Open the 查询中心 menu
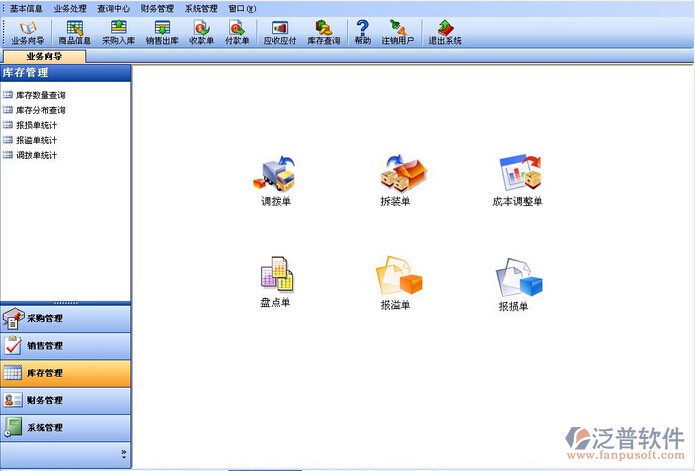The image size is (695, 471). pos(113,8)
